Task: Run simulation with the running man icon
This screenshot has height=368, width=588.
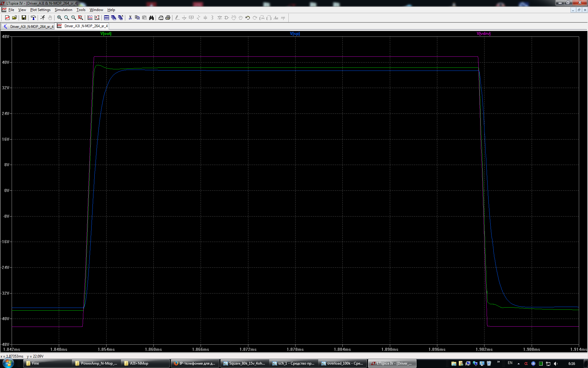Action: (43, 18)
